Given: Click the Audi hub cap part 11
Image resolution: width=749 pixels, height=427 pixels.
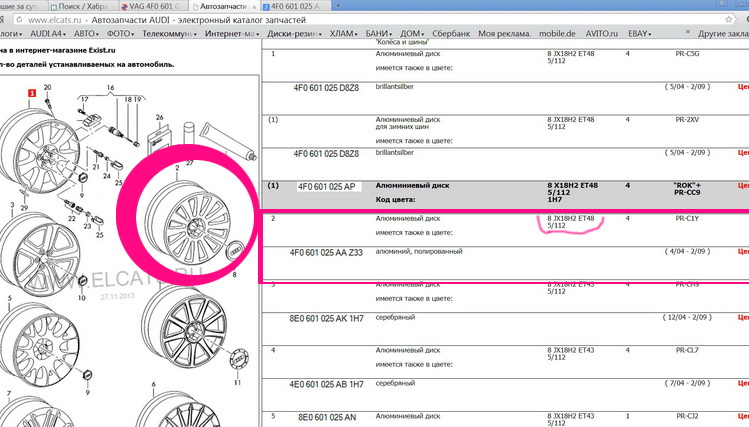Looking at the screenshot, I should click(239, 359).
